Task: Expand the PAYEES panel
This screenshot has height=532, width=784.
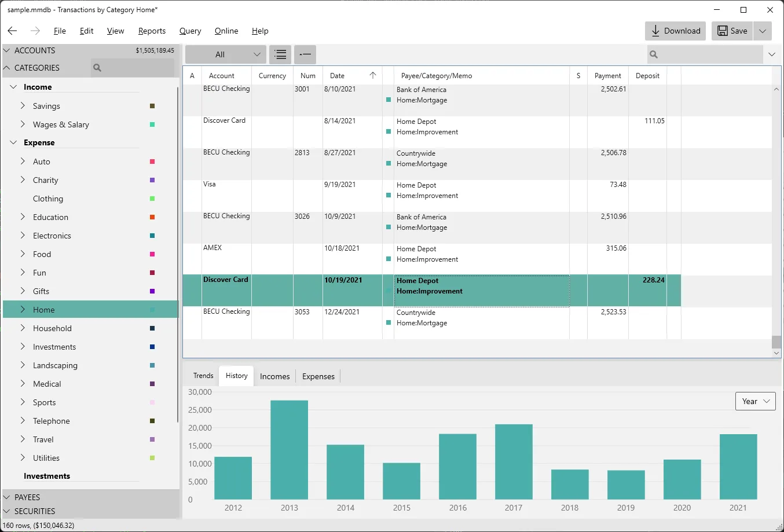Action: [7, 497]
